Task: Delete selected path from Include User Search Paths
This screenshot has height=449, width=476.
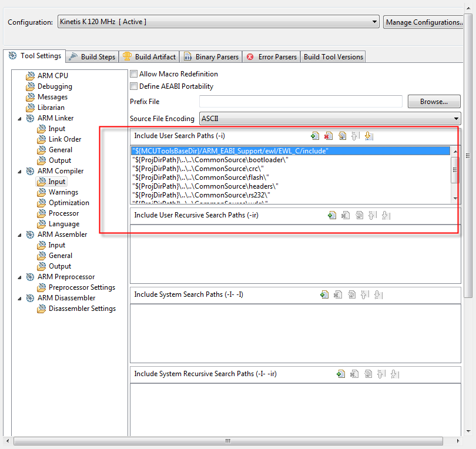Action: [328, 136]
